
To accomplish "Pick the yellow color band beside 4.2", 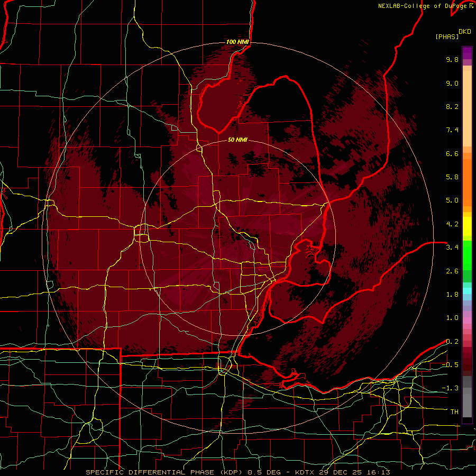I will [467, 226].
